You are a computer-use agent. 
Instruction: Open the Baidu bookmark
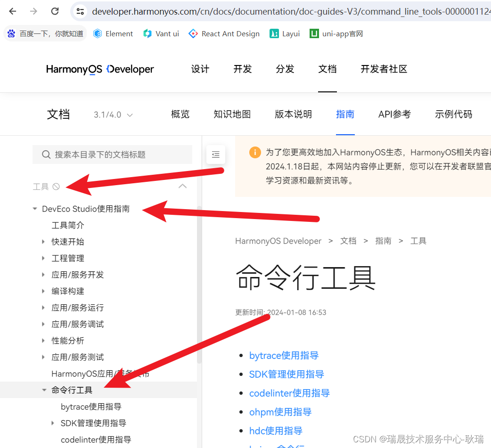[x=45, y=33]
